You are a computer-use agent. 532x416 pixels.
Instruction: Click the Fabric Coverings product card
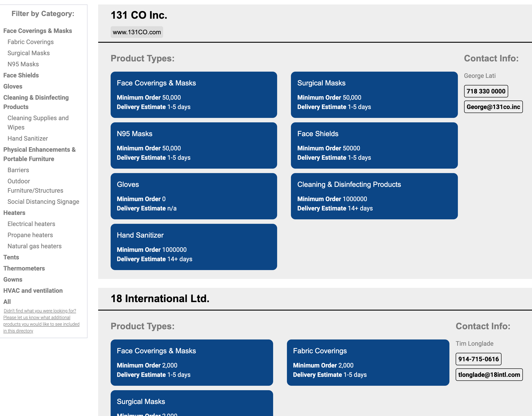[368, 362]
